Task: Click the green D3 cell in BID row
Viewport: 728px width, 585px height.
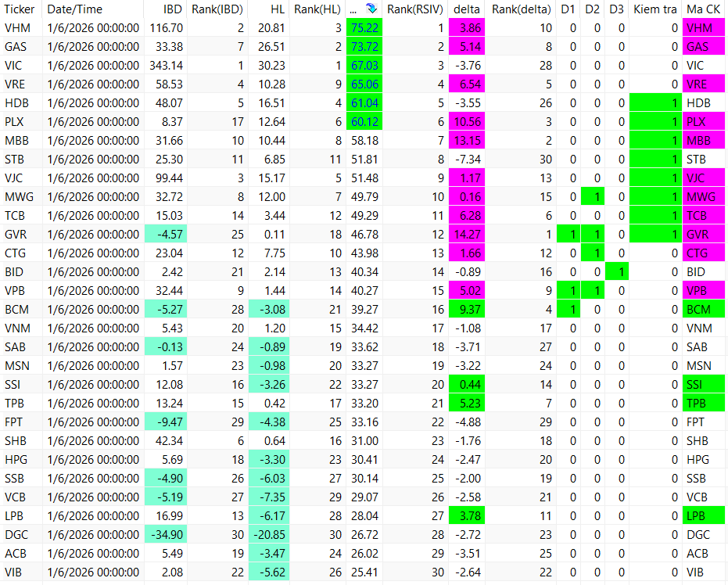Action: (616, 272)
